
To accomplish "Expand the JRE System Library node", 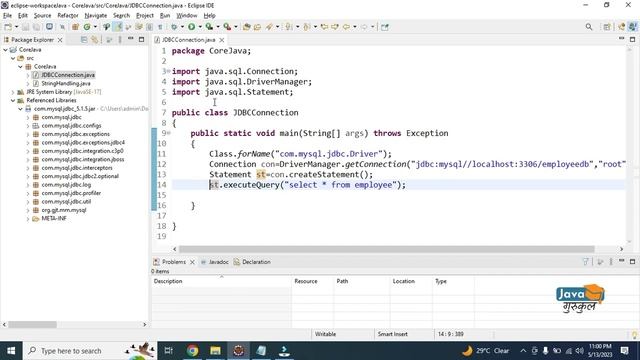I will (x=13, y=92).
